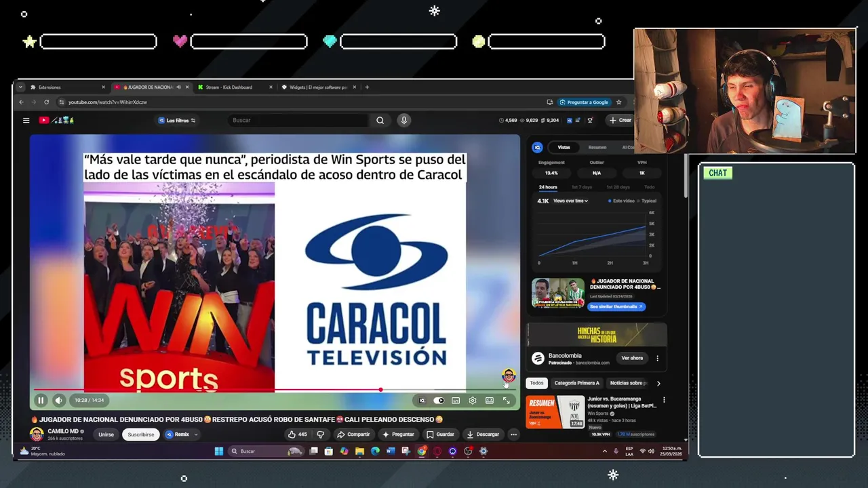Click the Crear button
Screen dimensions: 868x488
tap(620, 120)
